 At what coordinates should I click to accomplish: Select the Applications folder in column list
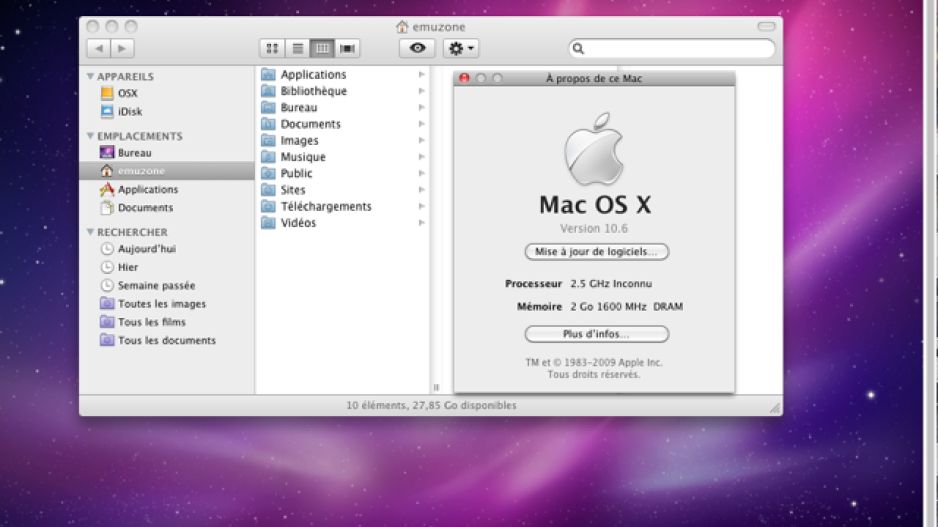coord(343,74)
